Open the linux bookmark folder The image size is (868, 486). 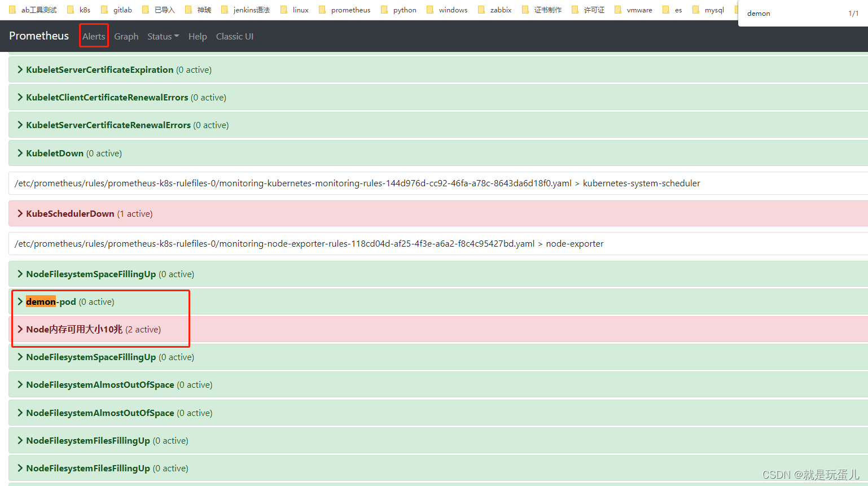click(295, 10)
